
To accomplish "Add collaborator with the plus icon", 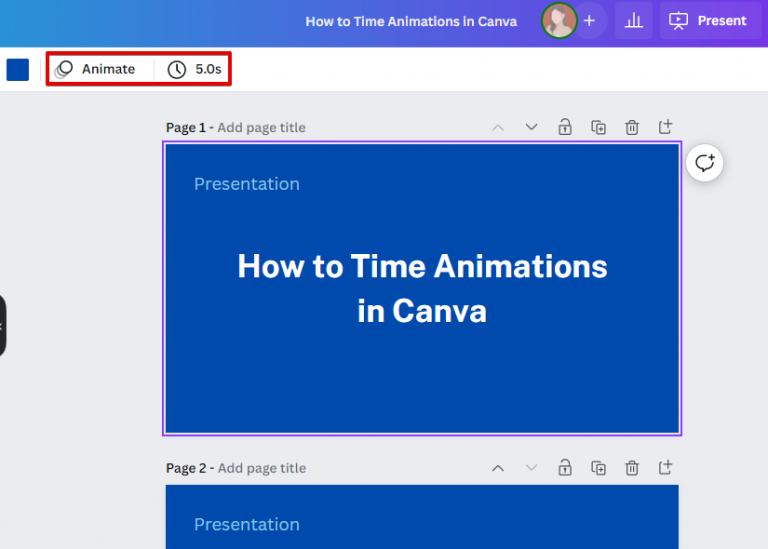I will (x=589, y=20).
